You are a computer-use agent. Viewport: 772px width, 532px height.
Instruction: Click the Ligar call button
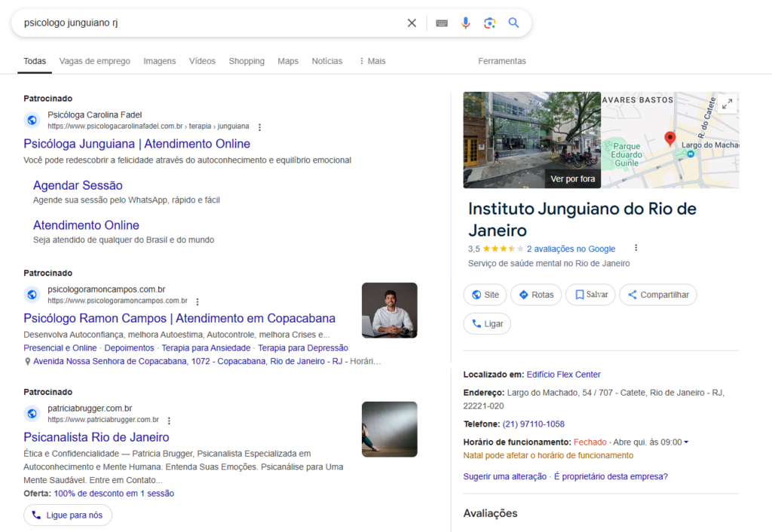pyautogui.click(x=487, y=324)
